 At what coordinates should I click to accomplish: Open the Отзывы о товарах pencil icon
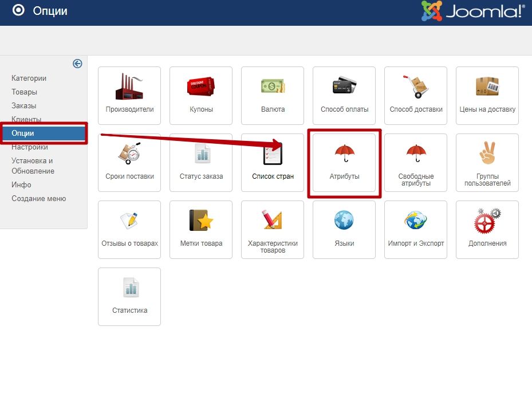pos(129,220)
